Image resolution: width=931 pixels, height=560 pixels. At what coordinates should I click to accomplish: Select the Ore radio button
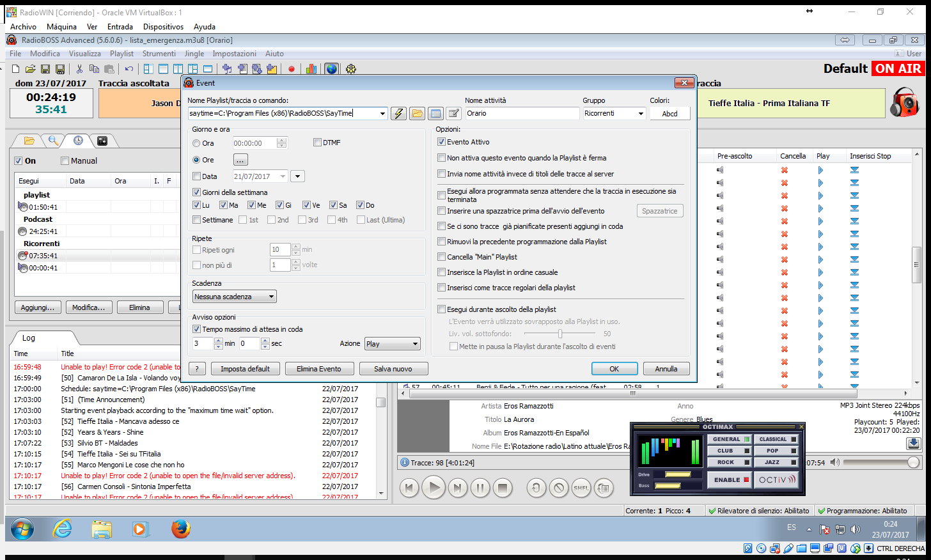coord(196,160)
